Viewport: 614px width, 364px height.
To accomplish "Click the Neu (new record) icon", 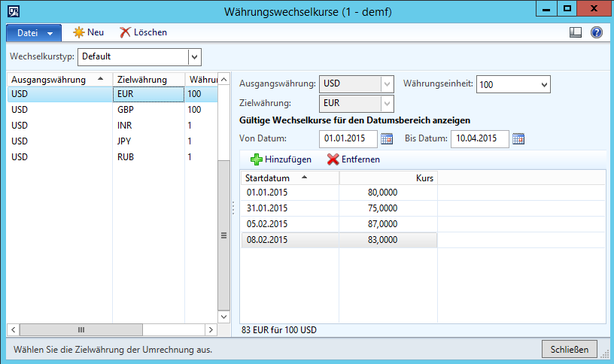I will (78, 32).
